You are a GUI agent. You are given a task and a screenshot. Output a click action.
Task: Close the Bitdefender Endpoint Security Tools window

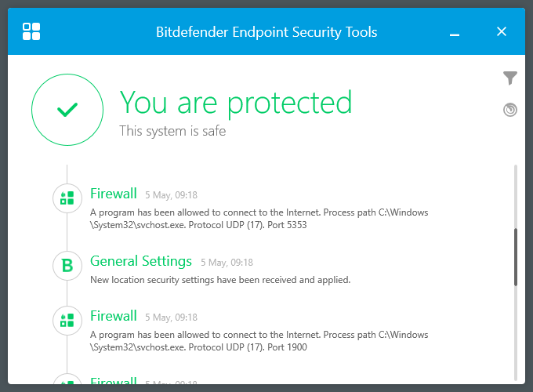(x=502, y=31)
